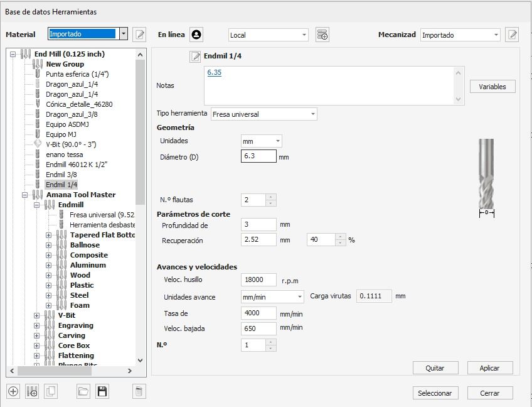
Task: Delete the tool using the trash icon
Action: 138,391
